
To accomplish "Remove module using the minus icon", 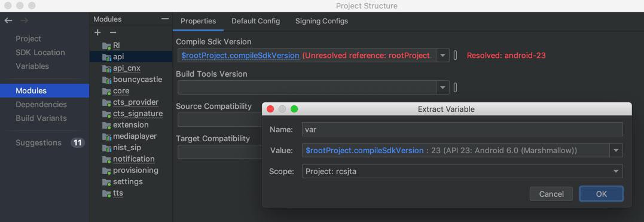I will pyautogui.click(x=113, y=32).
